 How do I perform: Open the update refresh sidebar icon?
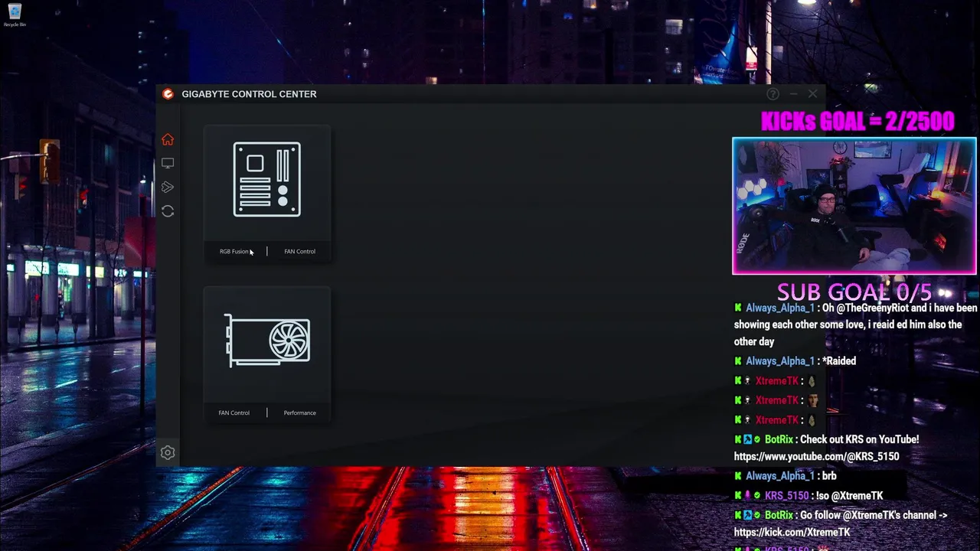pyautogui.click(x=168, y=211)
